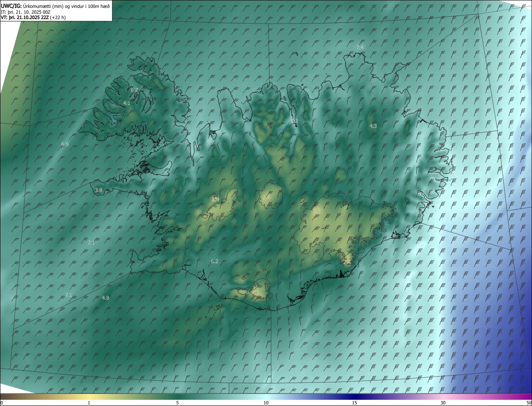Click the 6.2 value label in south Iceland

tap(214, 261)
